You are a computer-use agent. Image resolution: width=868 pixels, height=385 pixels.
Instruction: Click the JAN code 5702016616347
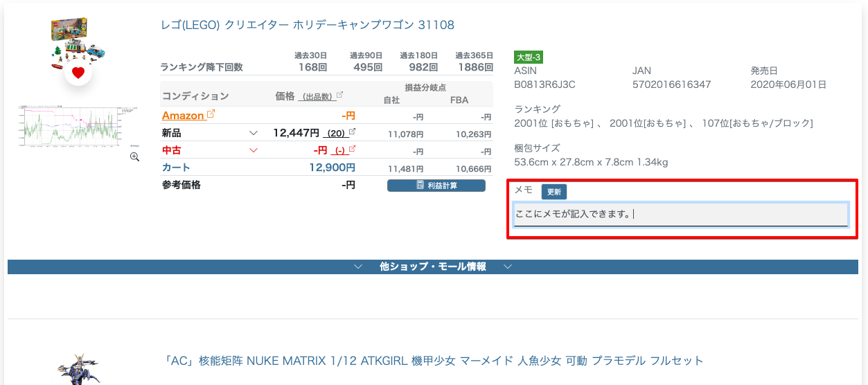pyautogui.click(x=672, y=84)
